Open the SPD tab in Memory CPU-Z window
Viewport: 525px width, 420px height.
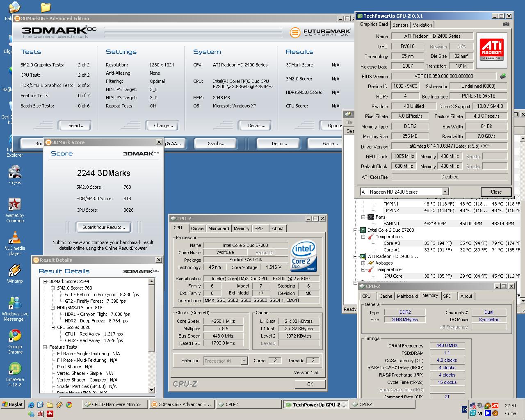(447, 296)
